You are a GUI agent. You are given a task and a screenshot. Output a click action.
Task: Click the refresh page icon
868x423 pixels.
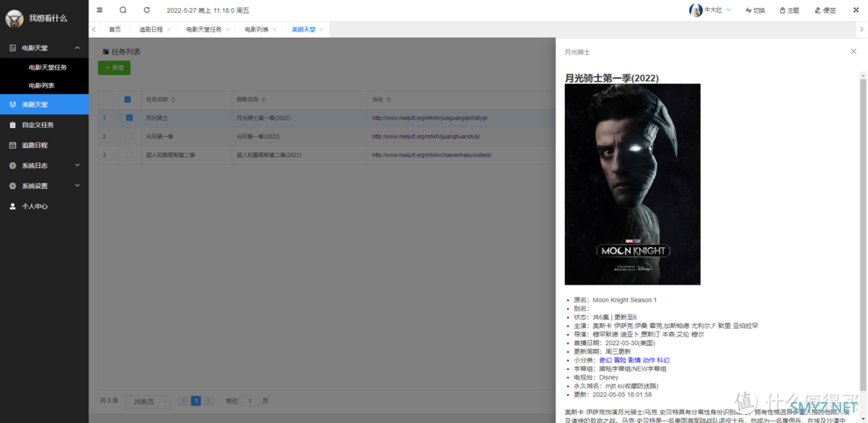pos(147,10)
